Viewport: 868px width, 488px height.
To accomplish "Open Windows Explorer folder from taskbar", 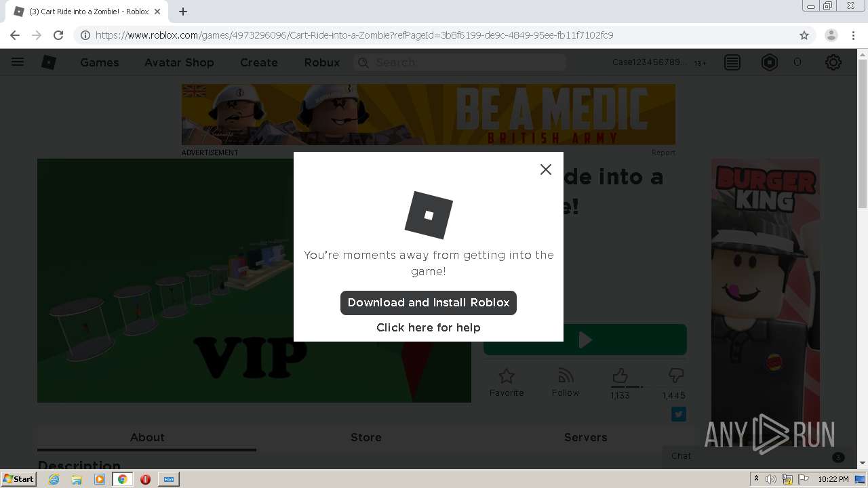I will (x=77, y=479).
